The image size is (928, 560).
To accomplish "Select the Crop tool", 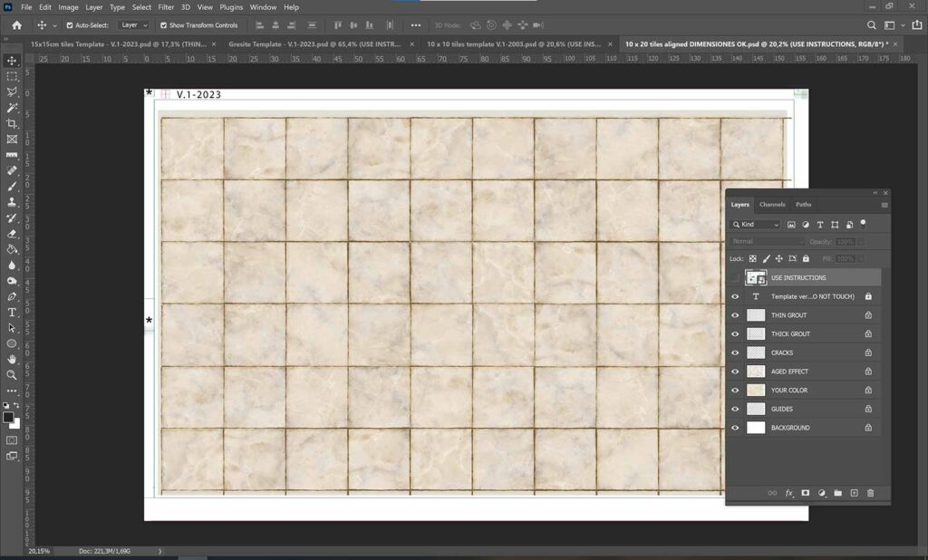I will [x=12, y=123].
